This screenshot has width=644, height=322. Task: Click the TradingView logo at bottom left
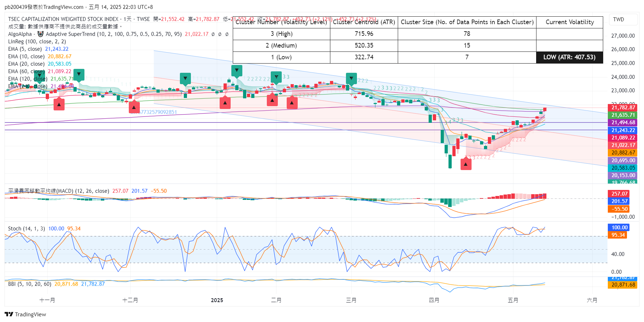[25, 314]
